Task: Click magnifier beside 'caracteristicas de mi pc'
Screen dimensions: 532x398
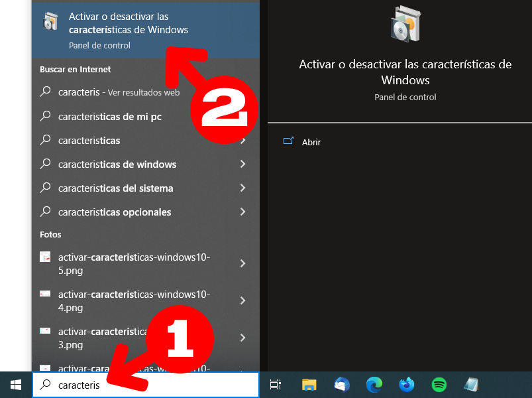Action: (45, 116)
